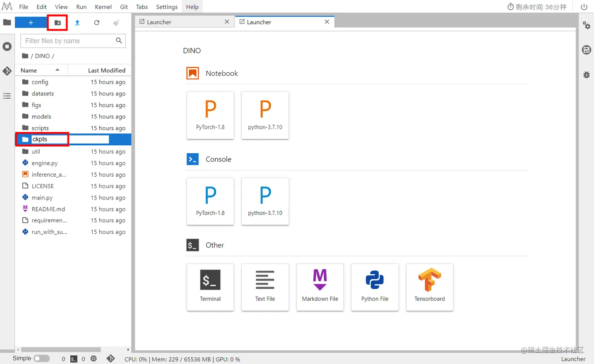Viewport: 594px width, 364px height.
Task: Create a new Markdown File
Action: [x=320, y=287]
